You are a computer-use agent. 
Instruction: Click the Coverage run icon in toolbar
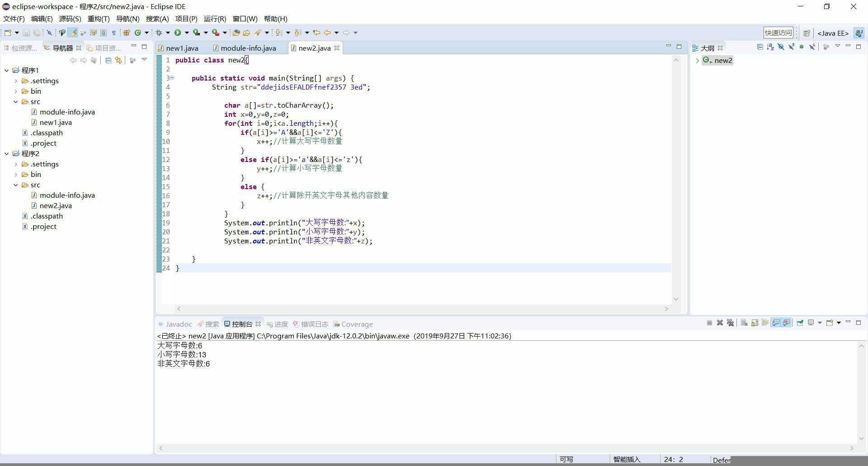(x=196, y=33)
